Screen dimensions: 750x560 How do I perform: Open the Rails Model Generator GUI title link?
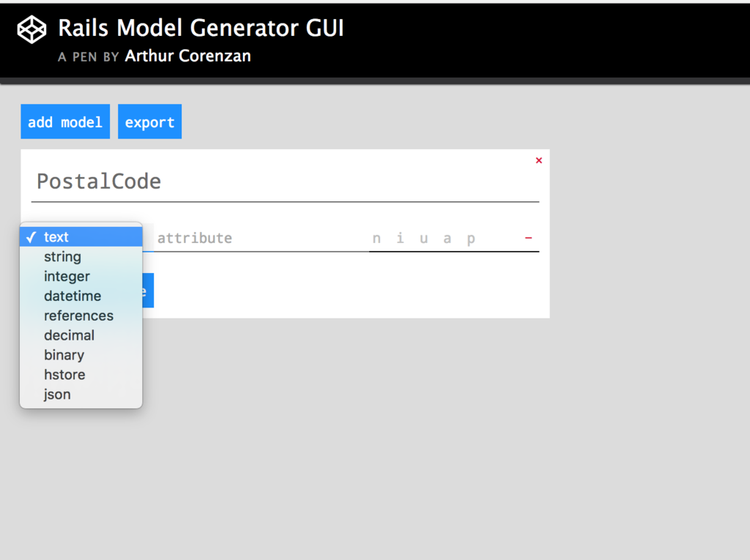click(x=201, y=28)
